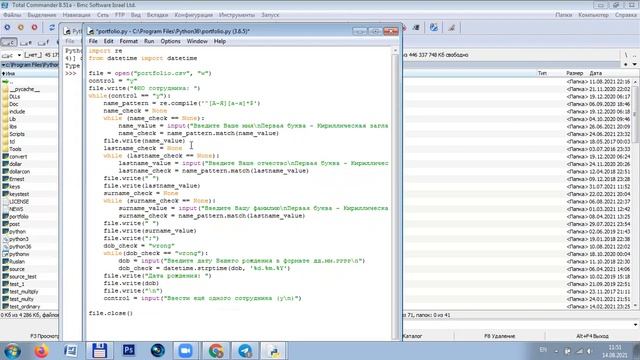Select the LICENSE file row
The height and width of the screenshot is (360, 640).
tap(30, 202)
